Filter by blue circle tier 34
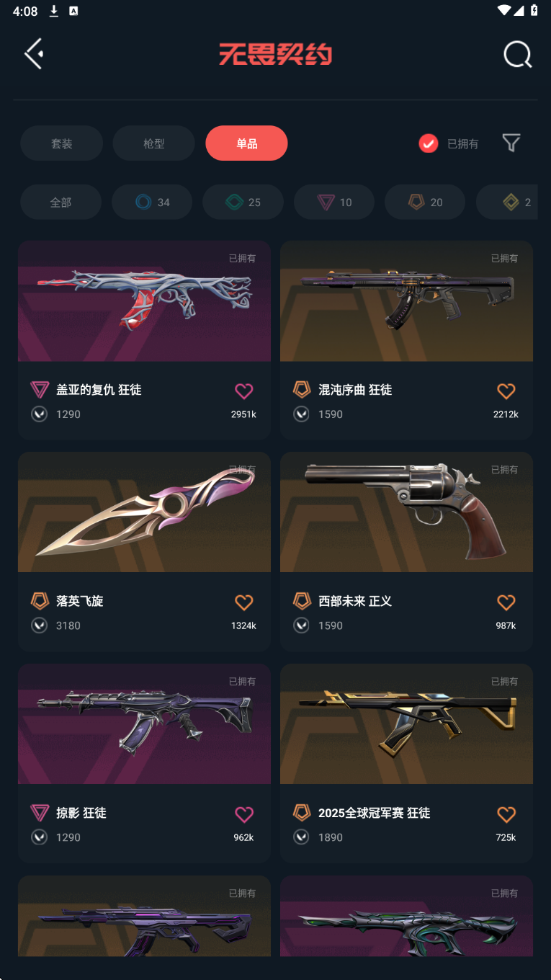Image resolution: width=551 pixels, height=980 pixels. click(x=152, y=202)
